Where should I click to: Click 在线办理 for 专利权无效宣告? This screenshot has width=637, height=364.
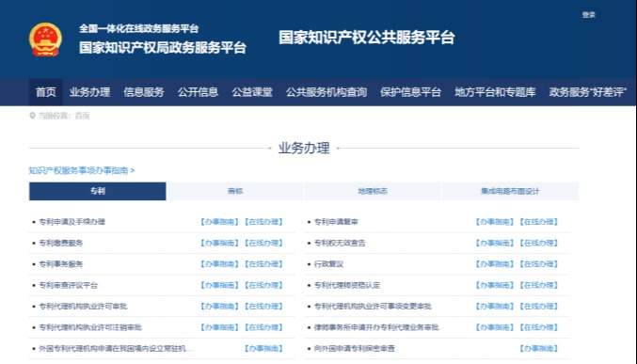tap(539, 243)
